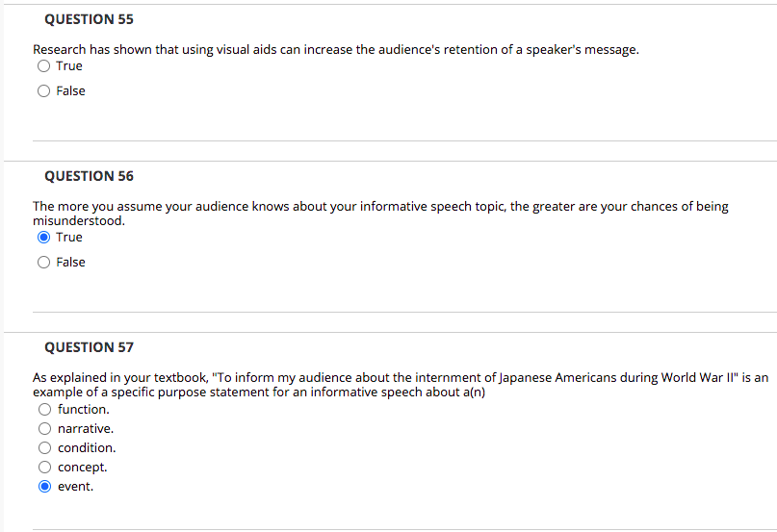Click the QUESTION 55 heading
This screenshot has width=777, height=532.
pos(89,20)
